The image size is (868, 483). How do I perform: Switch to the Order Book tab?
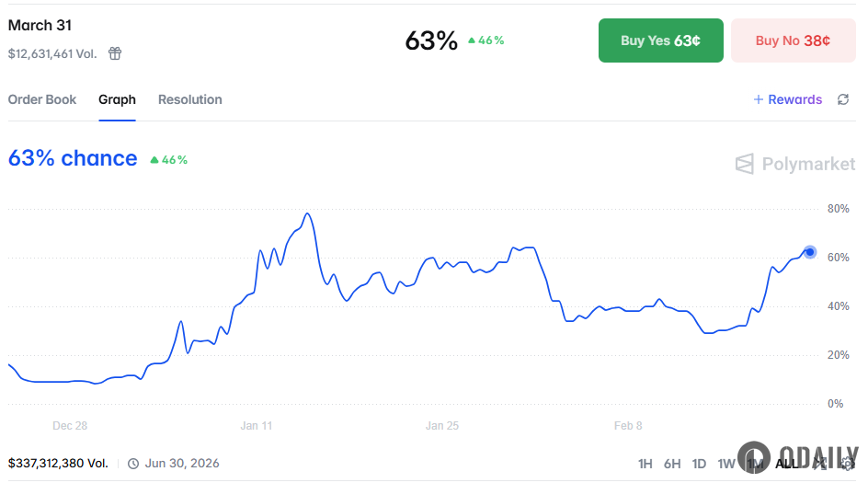click(42, 99)
